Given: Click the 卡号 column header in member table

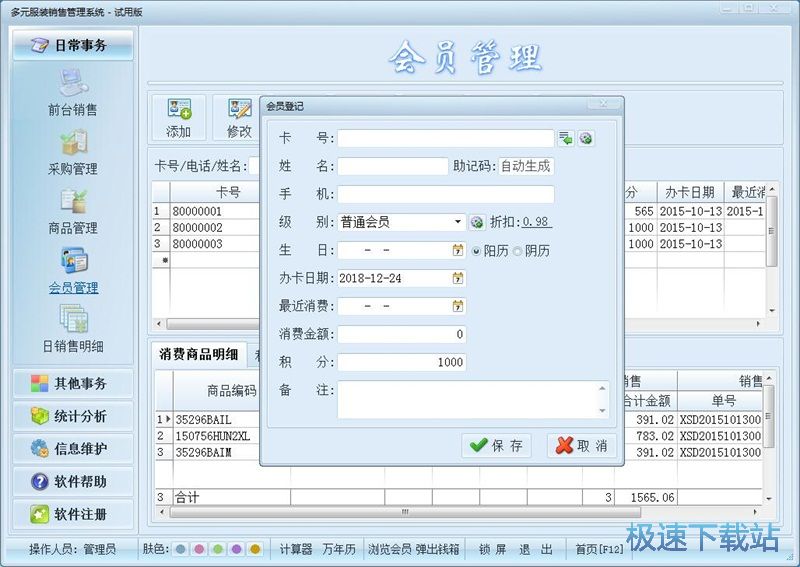Looking at the screenshot, I should 228,192.
